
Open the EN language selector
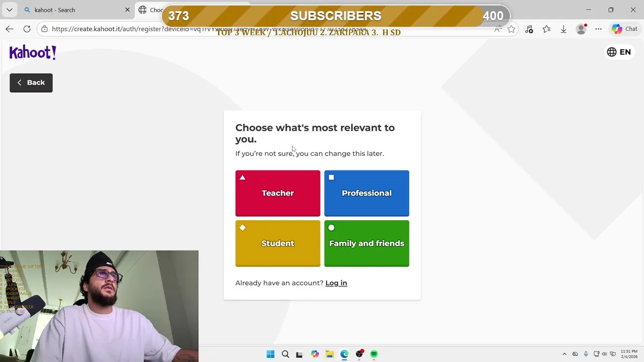(619, 52)
